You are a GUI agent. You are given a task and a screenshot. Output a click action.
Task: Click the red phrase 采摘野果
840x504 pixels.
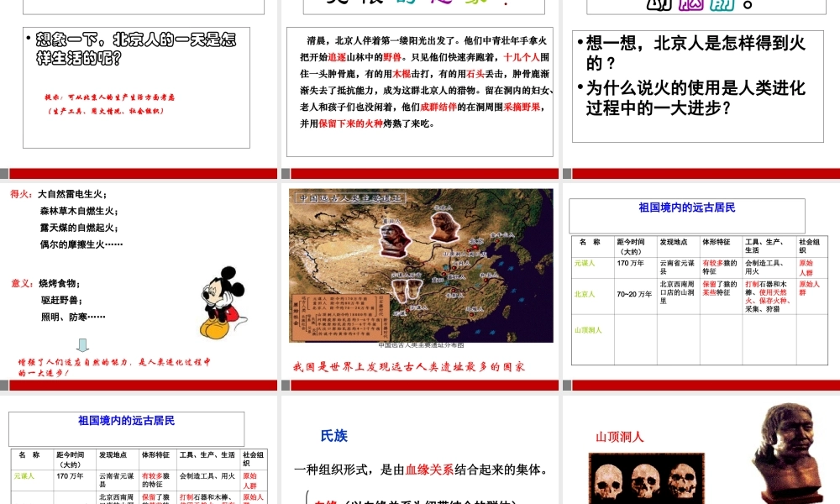coord(522,108)
